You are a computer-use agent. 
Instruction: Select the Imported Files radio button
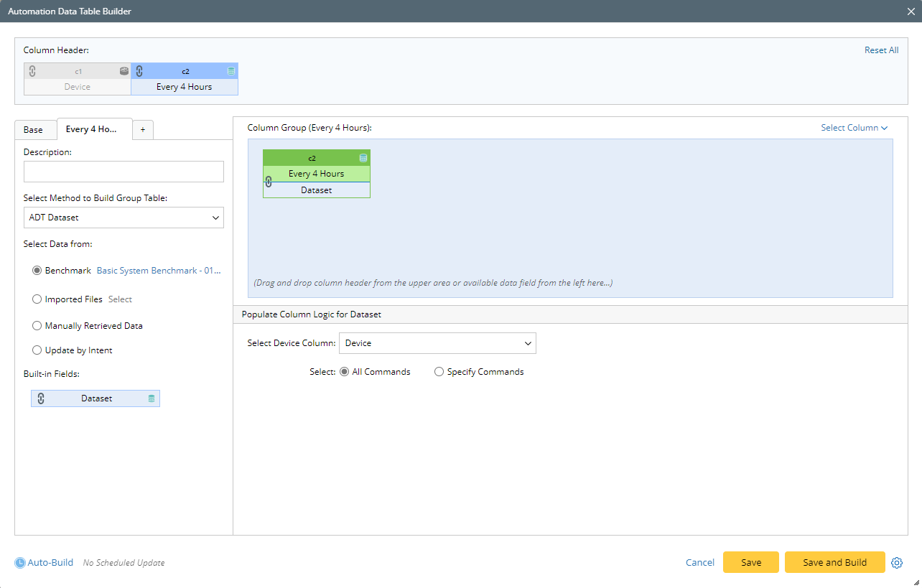pos(37,299)
